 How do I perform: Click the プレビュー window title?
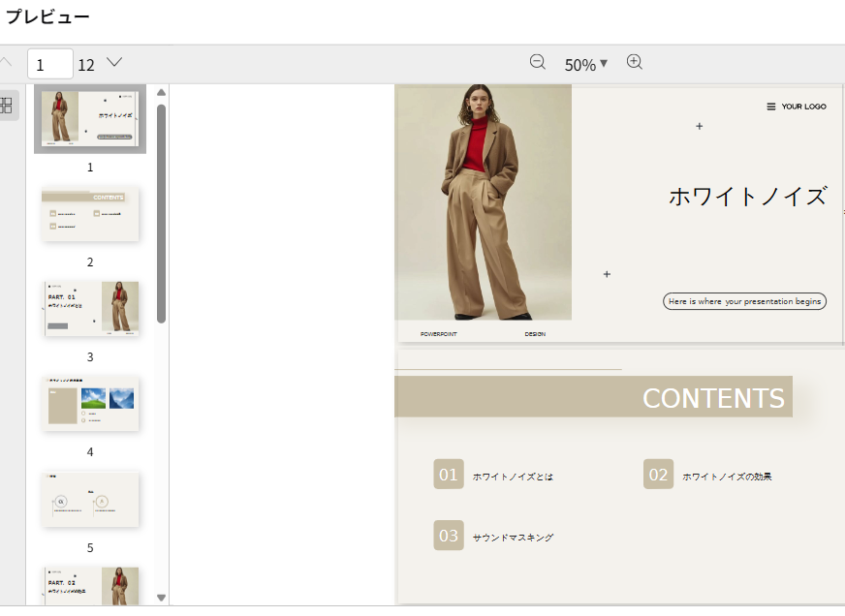pyautogui.click(x=47, y=16)
